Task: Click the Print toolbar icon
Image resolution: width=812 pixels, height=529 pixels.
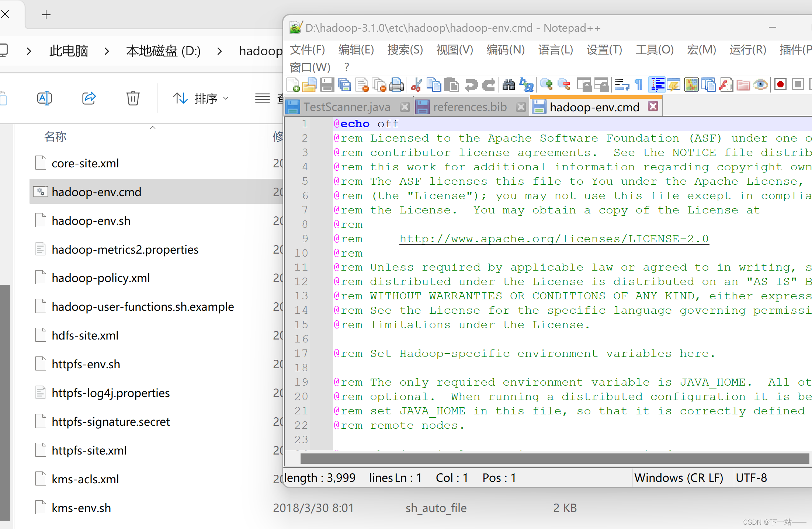Action: [x=396, y=85]
